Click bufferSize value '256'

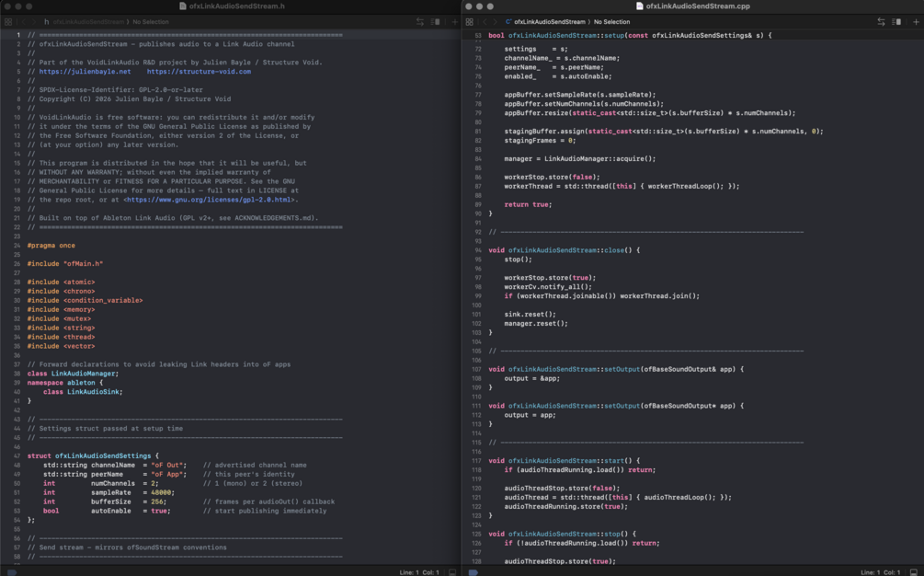click(x=157, y=501)
